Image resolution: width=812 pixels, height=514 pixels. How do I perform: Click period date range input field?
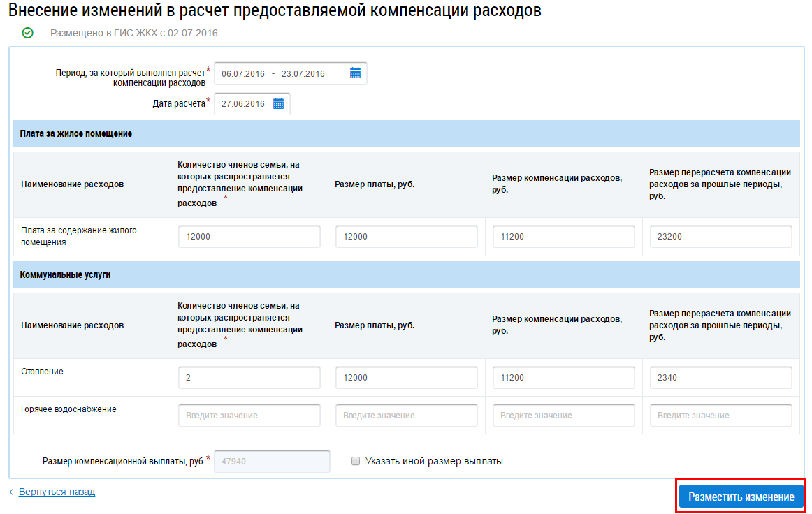[x=280, y=73]
